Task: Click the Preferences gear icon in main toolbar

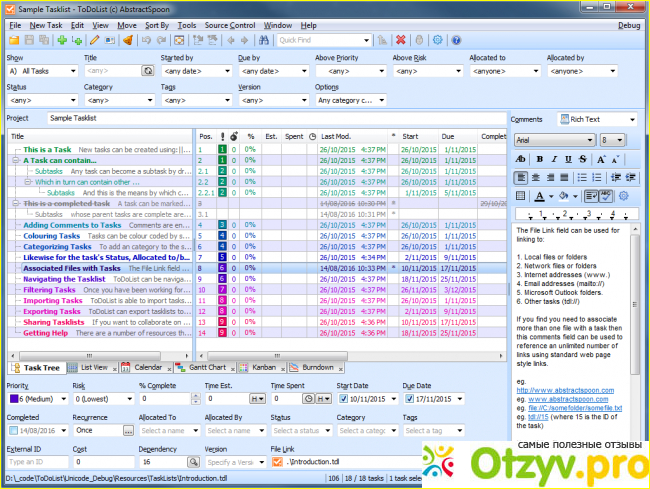Action: point(438,40)
